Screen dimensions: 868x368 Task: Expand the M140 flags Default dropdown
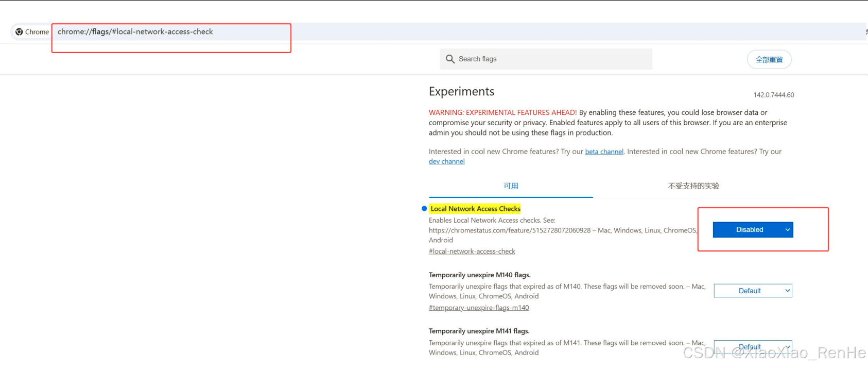tap(753, 291)
